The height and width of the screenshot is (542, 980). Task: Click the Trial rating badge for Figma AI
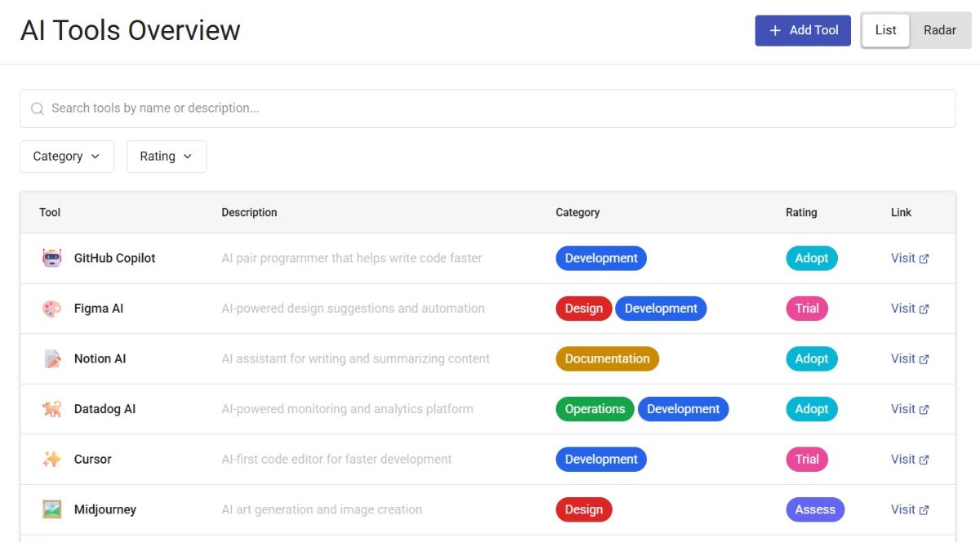807,309
